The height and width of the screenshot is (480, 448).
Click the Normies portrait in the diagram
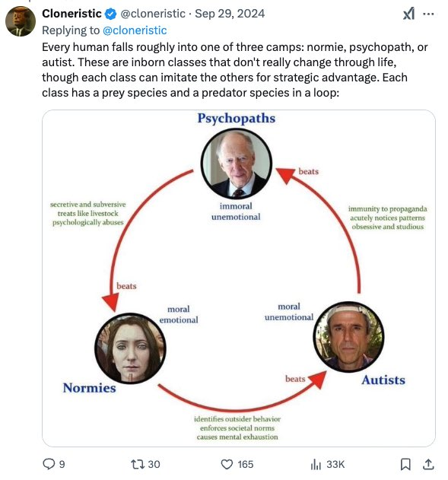(x=130, y=348)
